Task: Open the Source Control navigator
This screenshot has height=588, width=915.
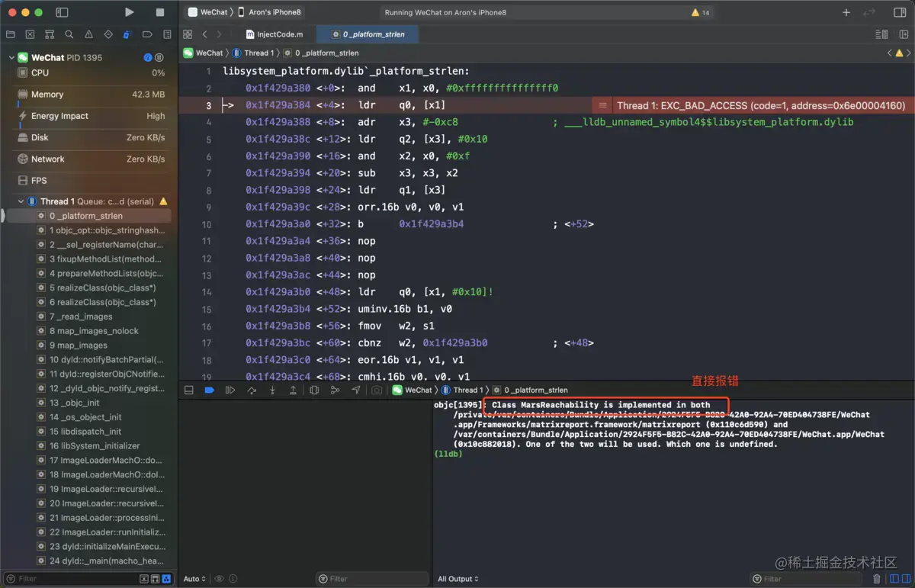Action: pos(30,34)
